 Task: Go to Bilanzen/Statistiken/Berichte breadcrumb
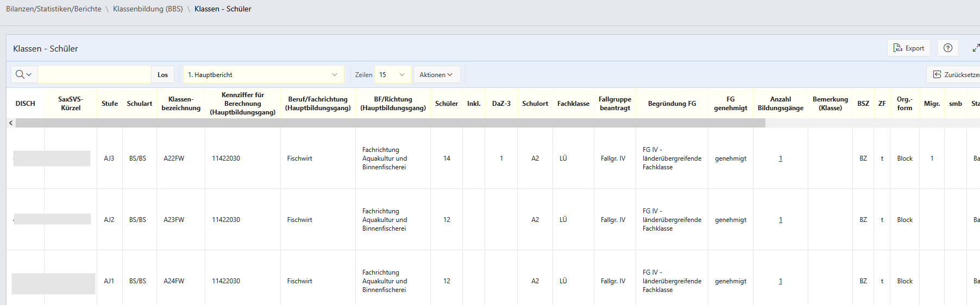(x=54, y=9)
